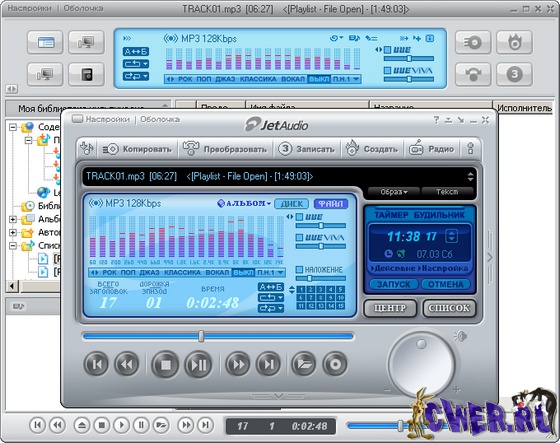
Task: Open the Альбом dropdown
Action: click(x=244, y=204)
